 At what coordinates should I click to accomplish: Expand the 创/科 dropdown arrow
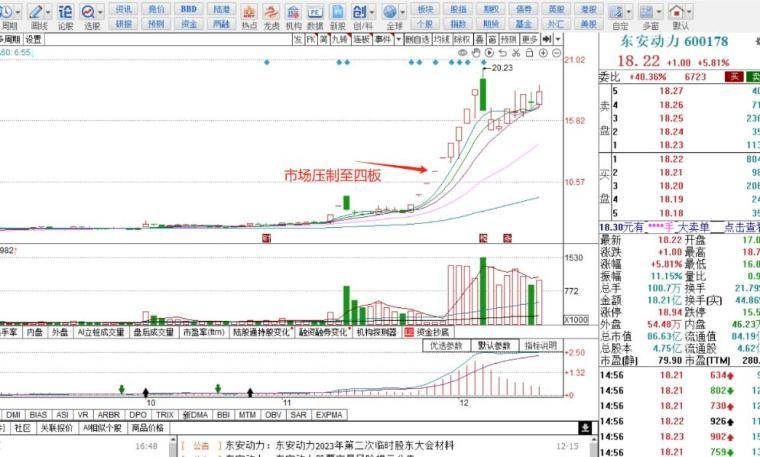(x=372, y=12)
